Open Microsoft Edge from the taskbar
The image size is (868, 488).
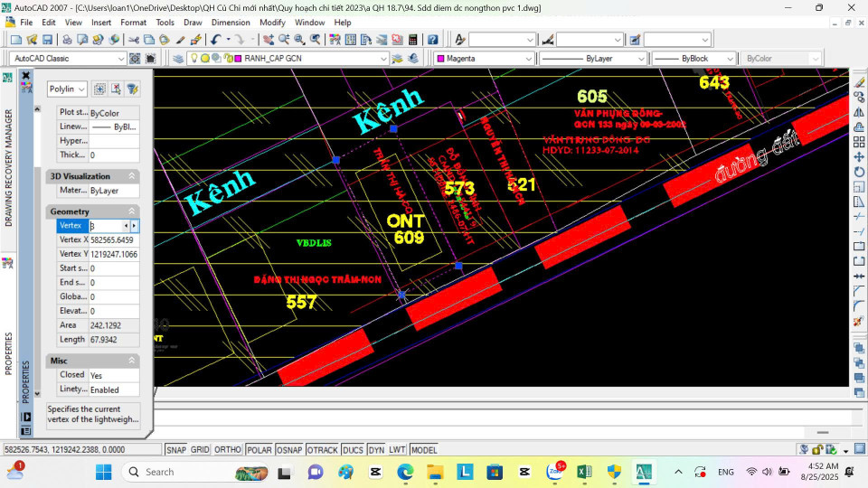click(x=405, y=472)
